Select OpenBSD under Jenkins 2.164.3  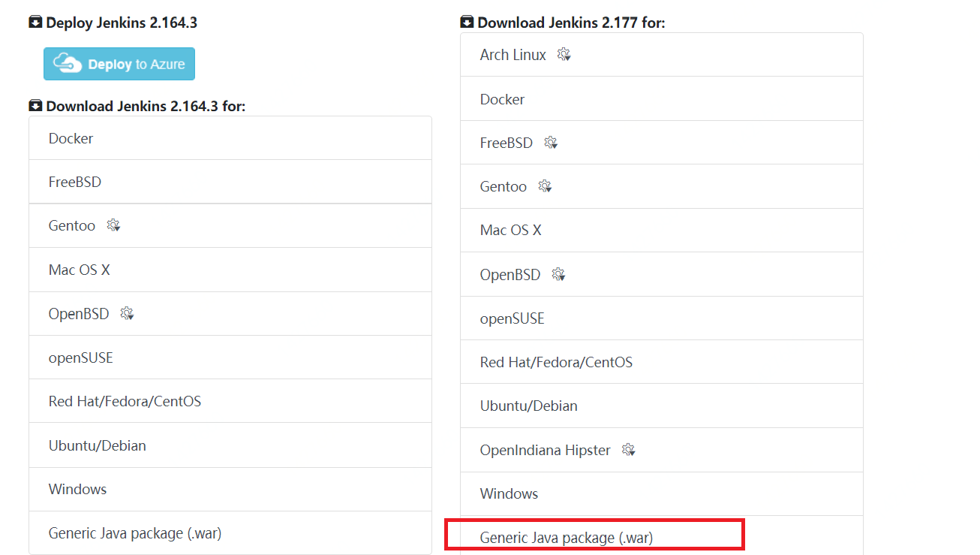[x=230, y=313]
